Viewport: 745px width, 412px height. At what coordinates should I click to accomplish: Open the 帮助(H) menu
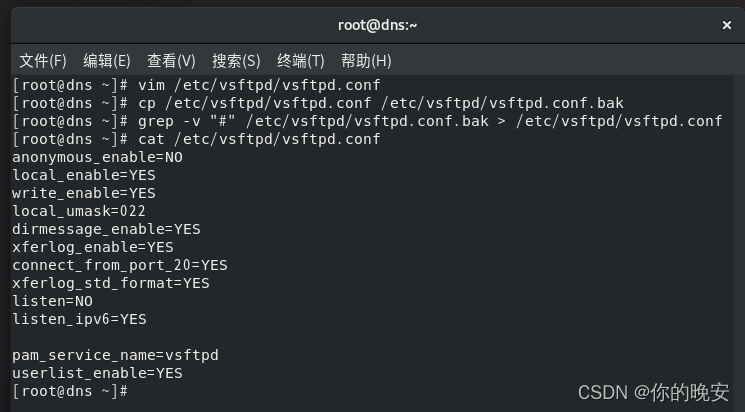coord(366,61)
